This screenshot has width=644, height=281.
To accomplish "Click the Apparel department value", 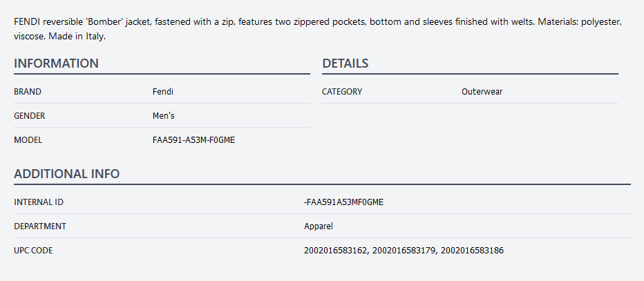I will [319, 226].
